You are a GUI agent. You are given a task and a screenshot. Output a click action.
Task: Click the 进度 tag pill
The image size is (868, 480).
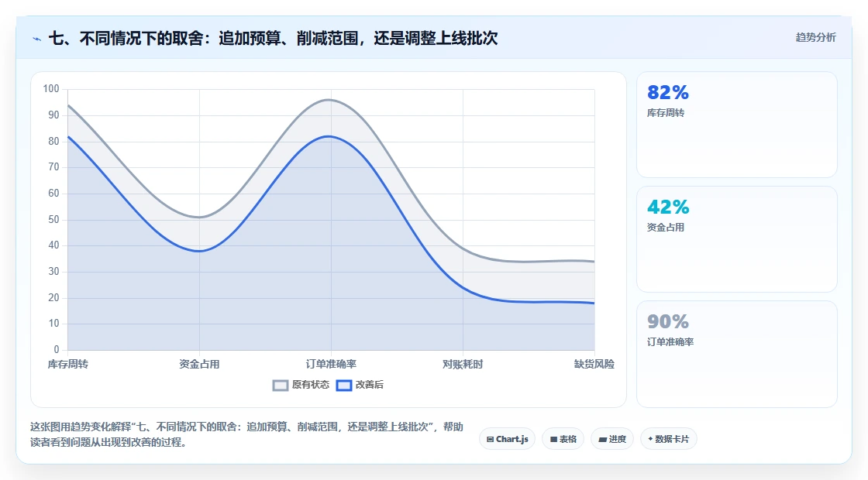coord(612,439)
